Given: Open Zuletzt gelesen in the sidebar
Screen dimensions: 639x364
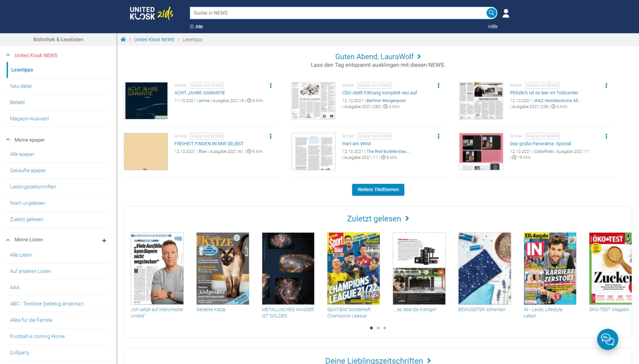Looking at the screenshot, I should click(26, 219).
